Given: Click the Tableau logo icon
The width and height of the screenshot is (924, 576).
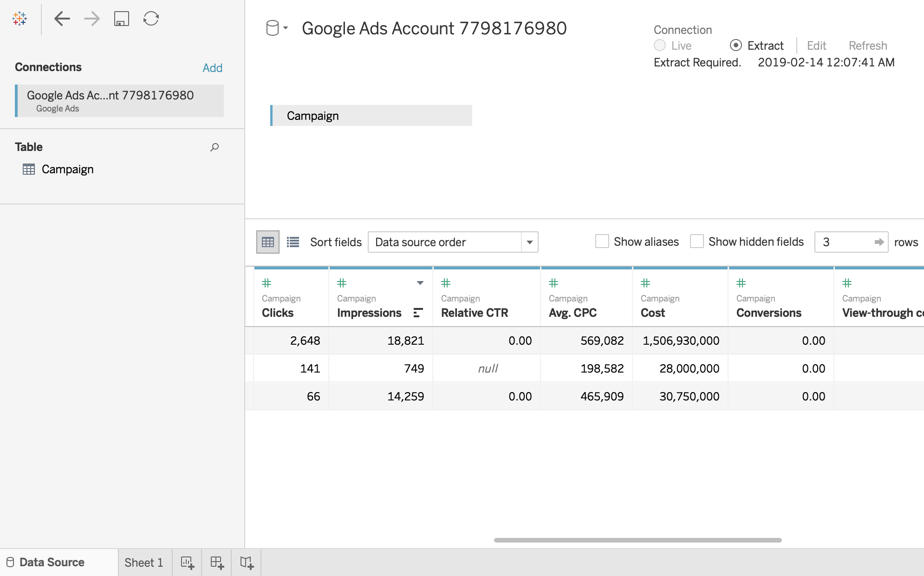Looking at the screenshot, I should point(20,19).
